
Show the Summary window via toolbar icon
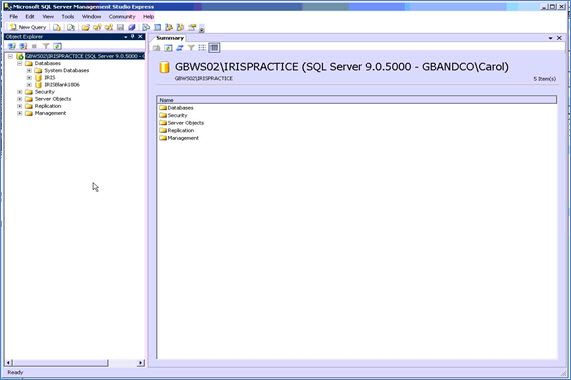click(157, 27)
